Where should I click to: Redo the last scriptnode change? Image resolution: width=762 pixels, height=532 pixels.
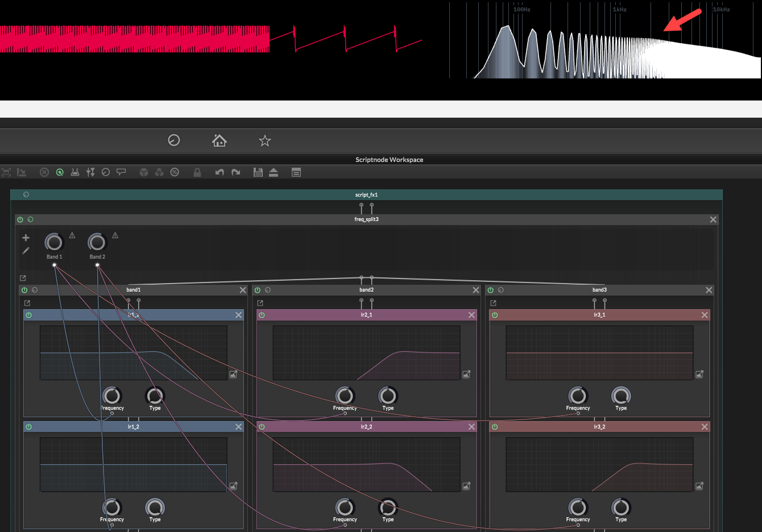(235, 172)
